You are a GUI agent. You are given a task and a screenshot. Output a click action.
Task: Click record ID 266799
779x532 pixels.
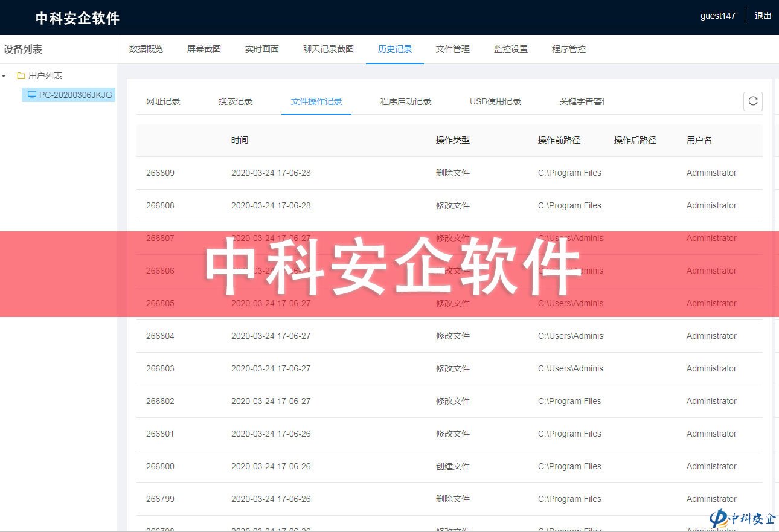coord(160,499)
